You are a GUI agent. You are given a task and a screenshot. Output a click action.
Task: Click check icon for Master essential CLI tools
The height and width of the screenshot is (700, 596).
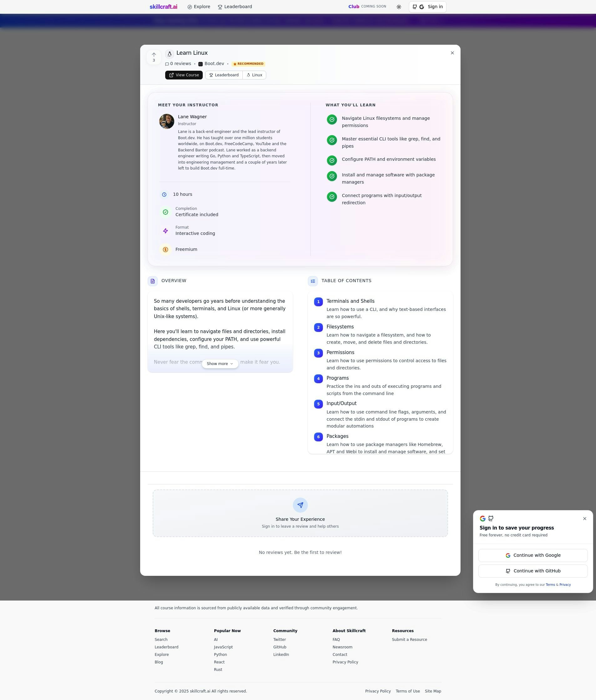pos(332,140)
